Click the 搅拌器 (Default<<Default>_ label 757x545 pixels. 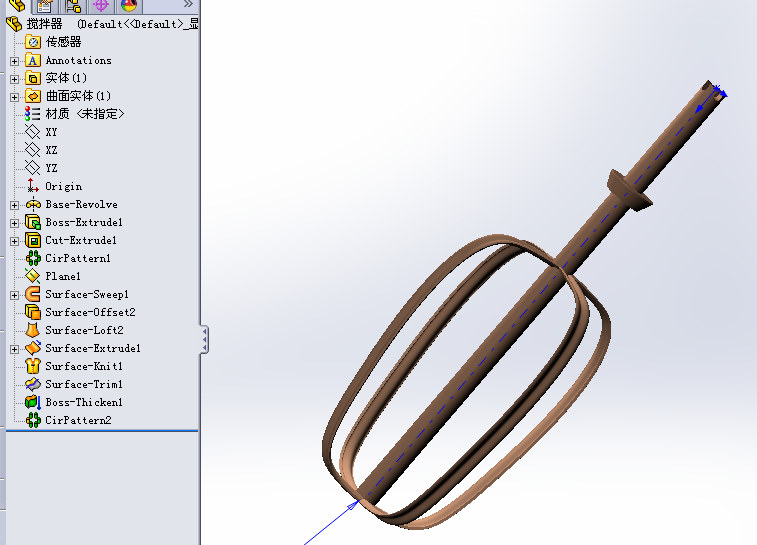click(112, 24)
